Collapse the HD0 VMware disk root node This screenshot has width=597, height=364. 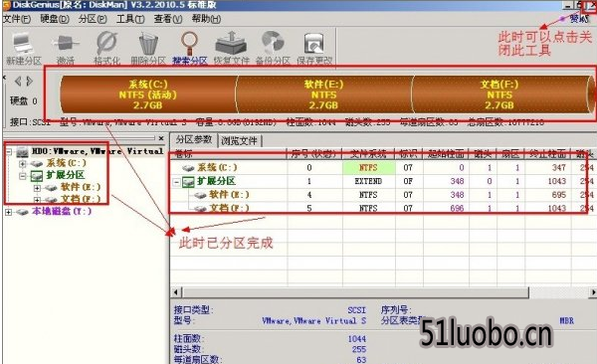(x=8, y=152)
